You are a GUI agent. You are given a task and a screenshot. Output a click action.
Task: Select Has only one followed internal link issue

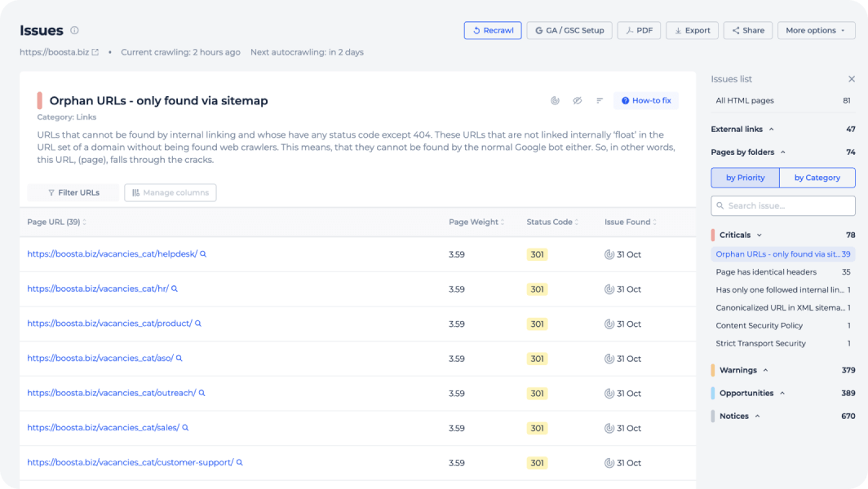(x=783, y=290)
